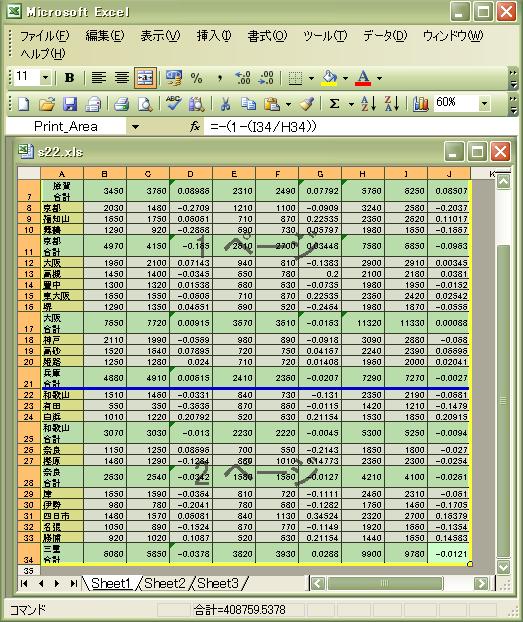Go to first sheet tab
This screenshot has width=523, height=622.
click(24, 584)
